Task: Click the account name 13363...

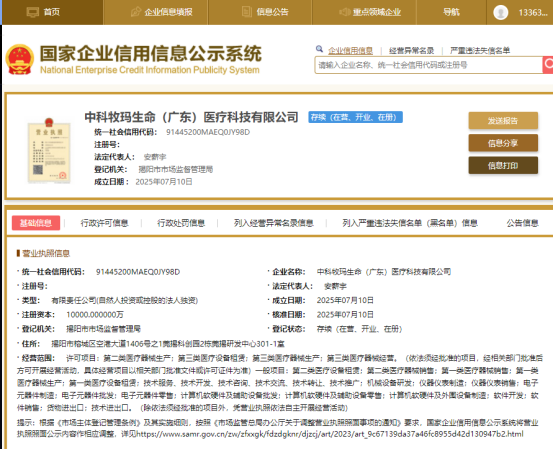Action: click(533, 13)
